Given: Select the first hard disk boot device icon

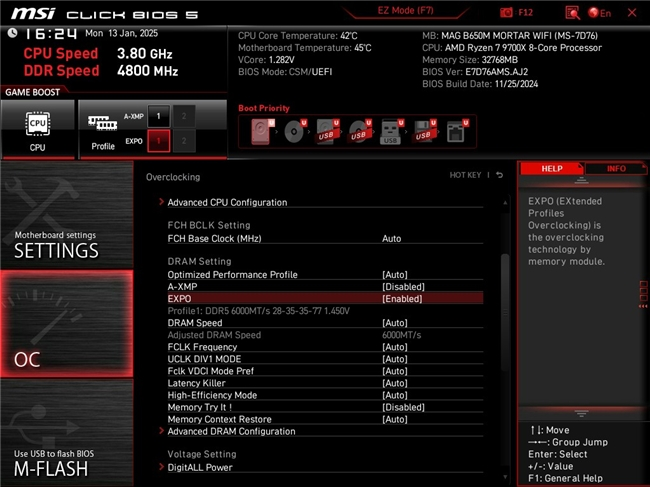Looking at the screenshot, I should 262,131.
